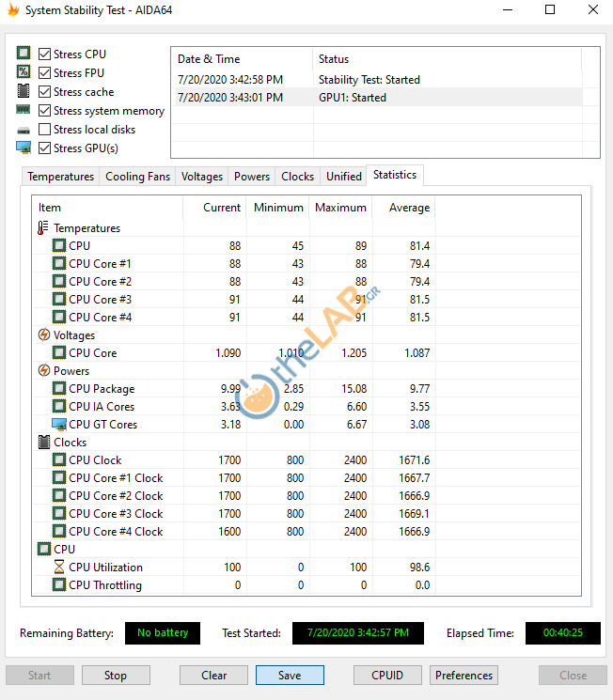Switch to the Temperatures tab
The image size is (613, 700).
coord(61,177)
